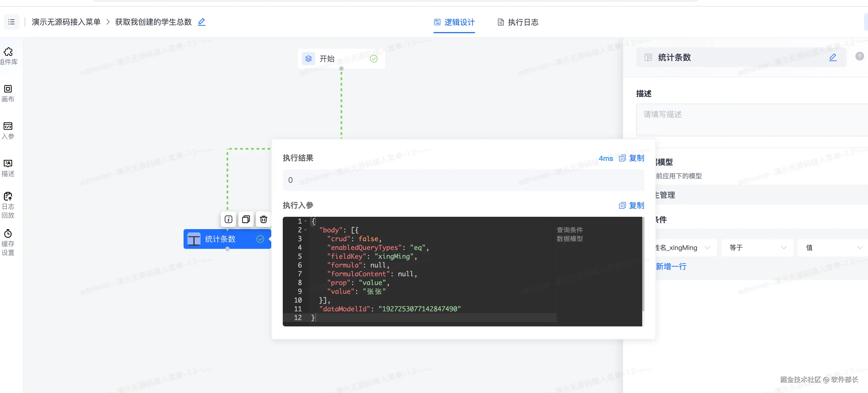This screenshot has height=393, width=868.
Task: Expand the 等于 operator dropdown
Action: [757, 248]
